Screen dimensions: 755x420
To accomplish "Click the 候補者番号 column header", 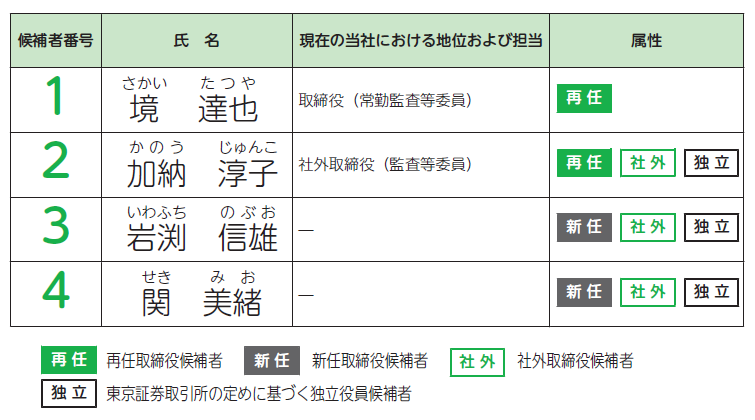I will click(x=56, y=41).
